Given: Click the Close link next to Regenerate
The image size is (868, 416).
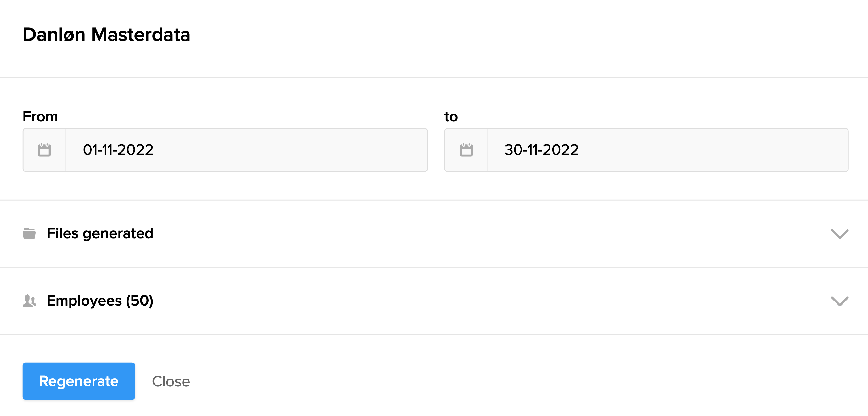Looking at the screenshot, I should coord(171,381).
